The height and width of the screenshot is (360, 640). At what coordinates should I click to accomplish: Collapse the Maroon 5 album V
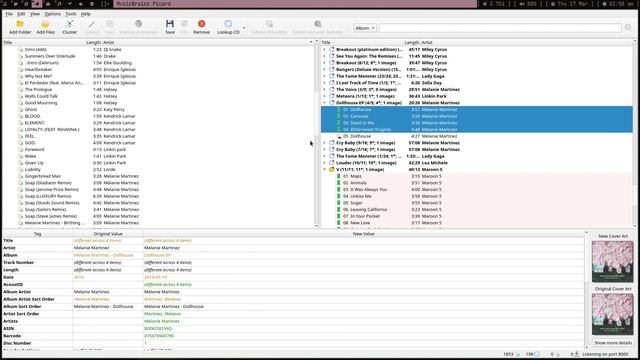click(324, 169)
